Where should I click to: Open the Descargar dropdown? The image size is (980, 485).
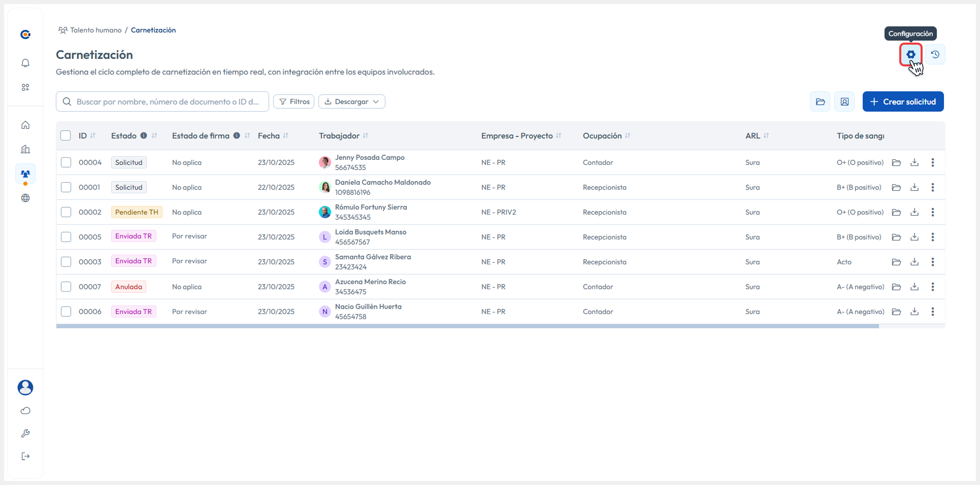pos(351,101)
